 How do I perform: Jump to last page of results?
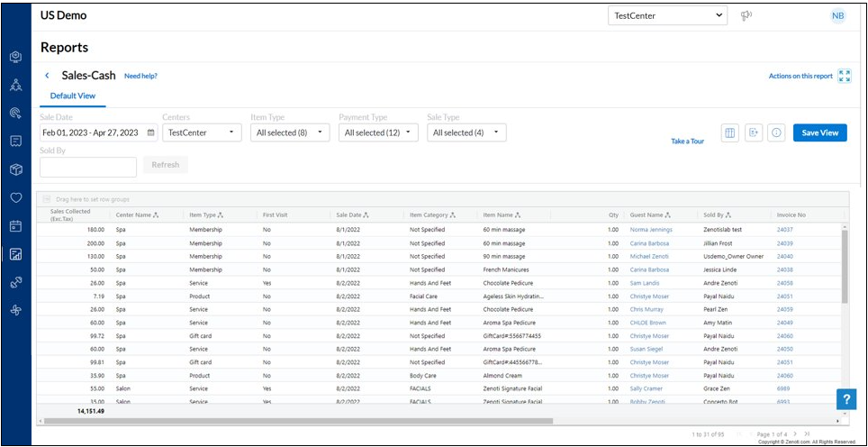807,433
